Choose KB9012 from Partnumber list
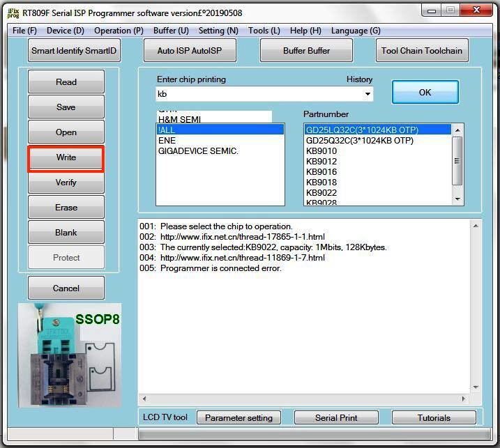 coord(321,162)
